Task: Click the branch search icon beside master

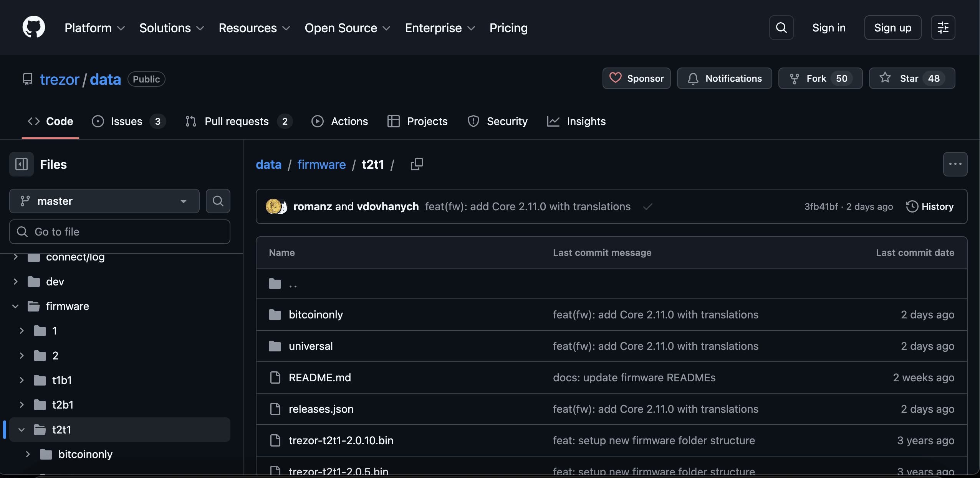Action: [x=218, y=201]
